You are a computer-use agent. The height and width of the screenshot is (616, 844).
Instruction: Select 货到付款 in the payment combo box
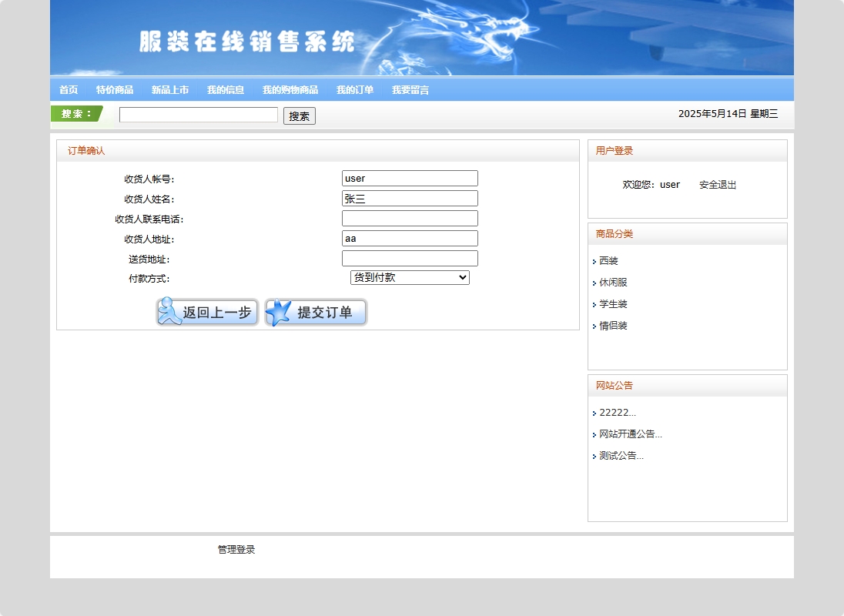[408, 277]
